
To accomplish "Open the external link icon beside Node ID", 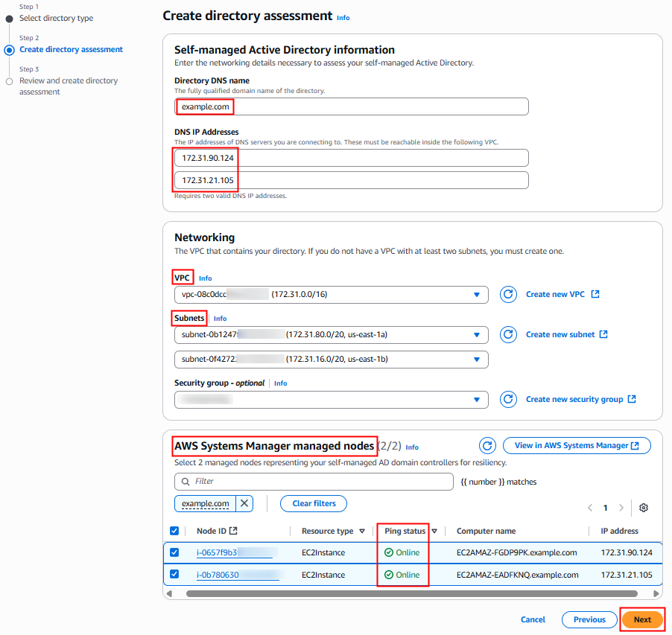I will click(233, 531).
